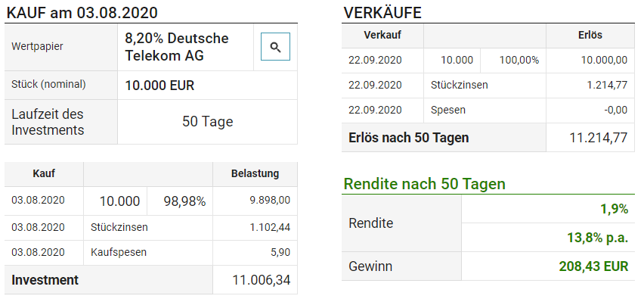Select the Kaufspesen 5,90 row
644x299 pixels.
[151, 253]
